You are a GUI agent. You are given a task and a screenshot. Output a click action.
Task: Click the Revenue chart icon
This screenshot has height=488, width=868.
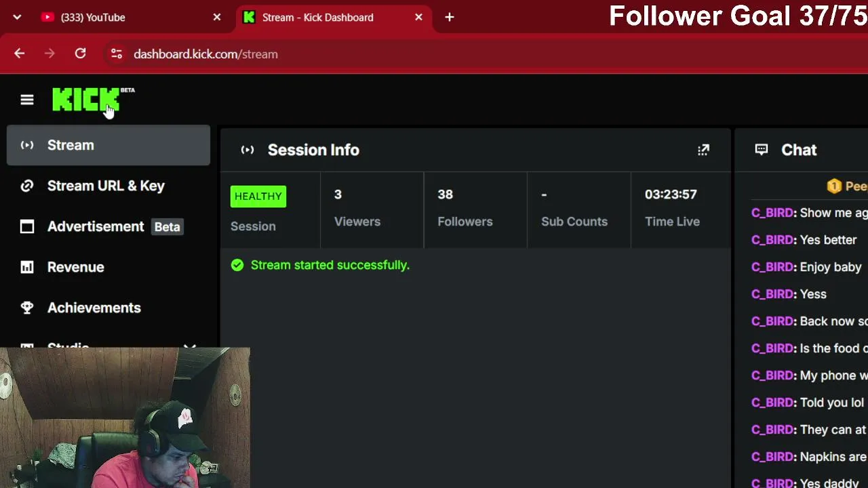coord(27,267)
